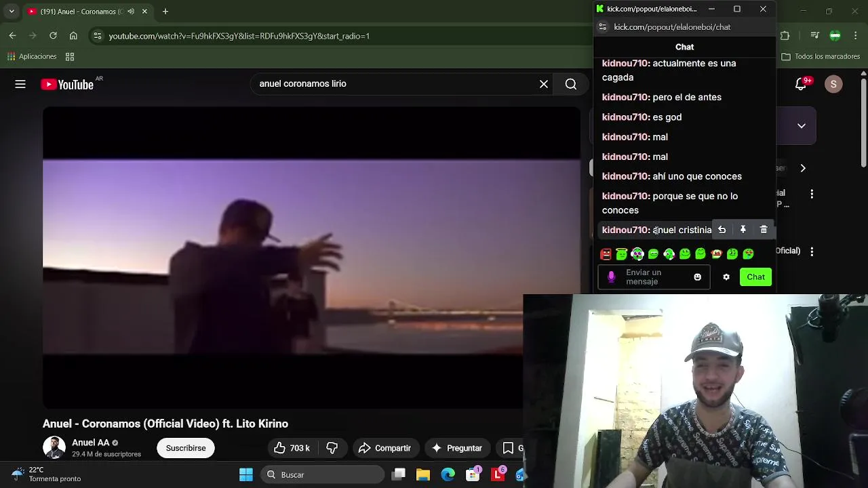Close the YouTube browser tab
This screenshot has height=488, width=868.
(144, 12)
